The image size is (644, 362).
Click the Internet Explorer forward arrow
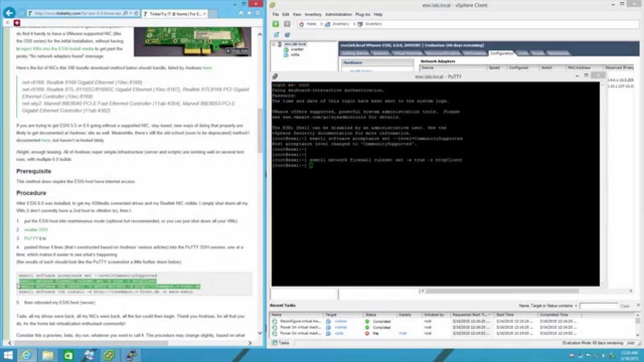[21, 14]
